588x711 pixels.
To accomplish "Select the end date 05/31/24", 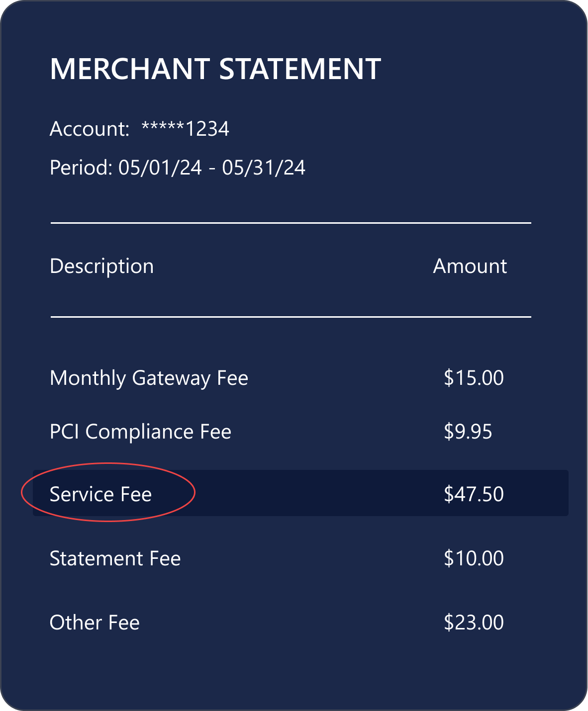I will (264, 168).
